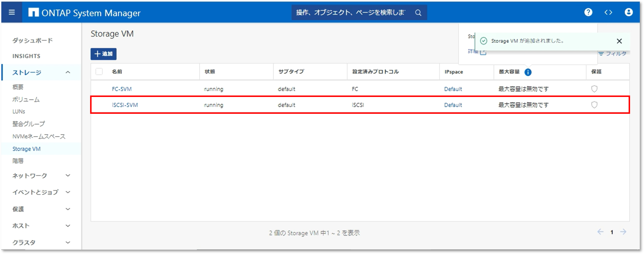Close the Storage VM added notification

coord(619,41)
